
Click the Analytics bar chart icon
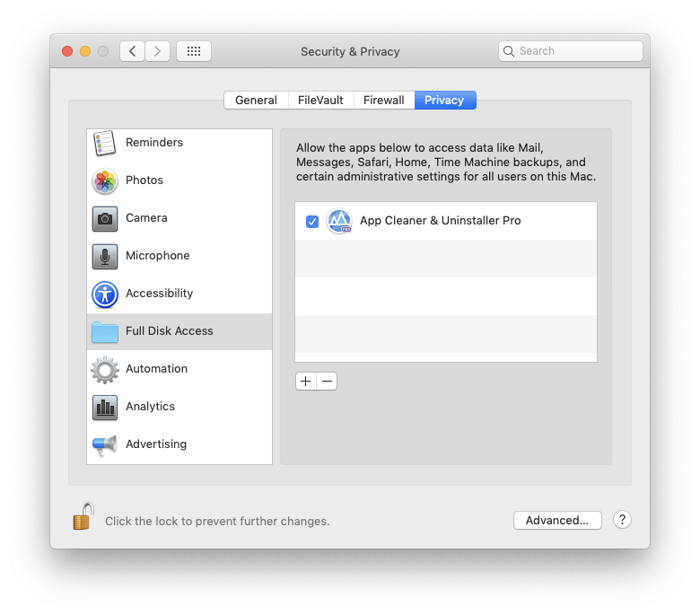[x=105, y=408]
